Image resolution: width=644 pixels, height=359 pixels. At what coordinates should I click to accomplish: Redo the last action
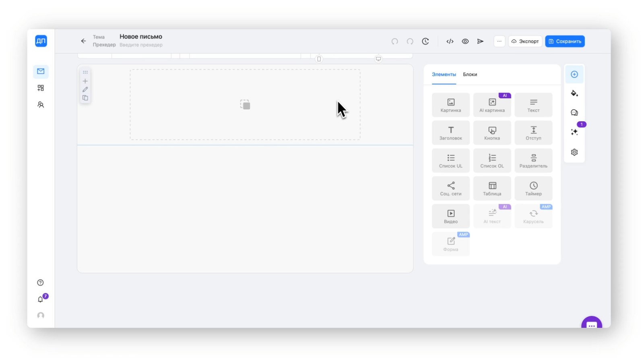point(410,41)
